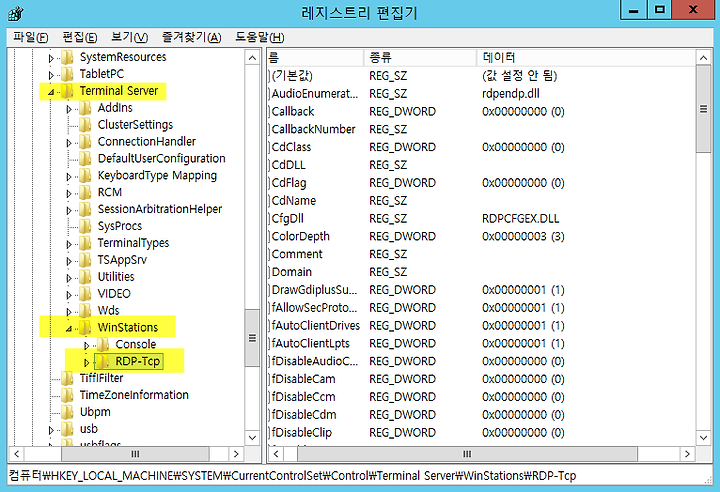This screenshot has width=720, height=492.
Task: Collapse the WinStations tree node
Action: (x=69, y=329)
